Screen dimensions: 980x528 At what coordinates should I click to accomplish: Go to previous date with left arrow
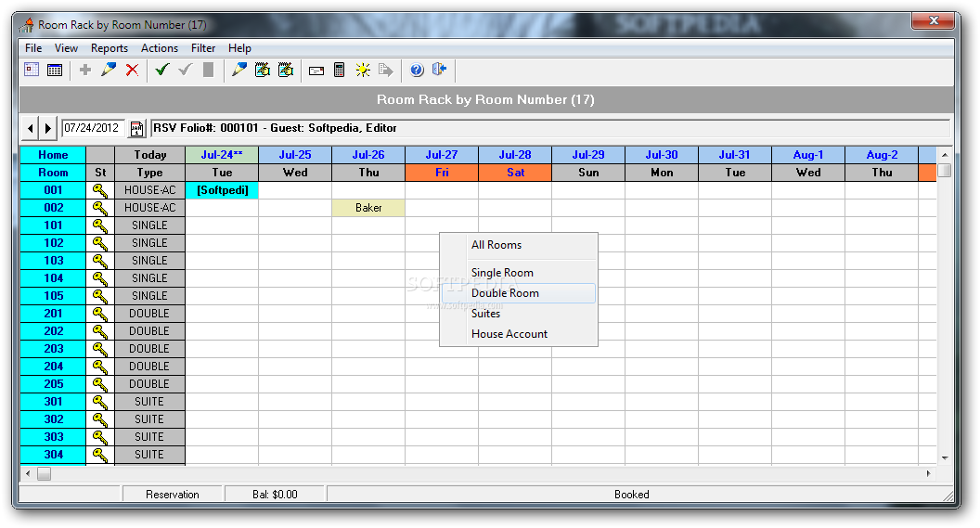[x=30, y=129]
